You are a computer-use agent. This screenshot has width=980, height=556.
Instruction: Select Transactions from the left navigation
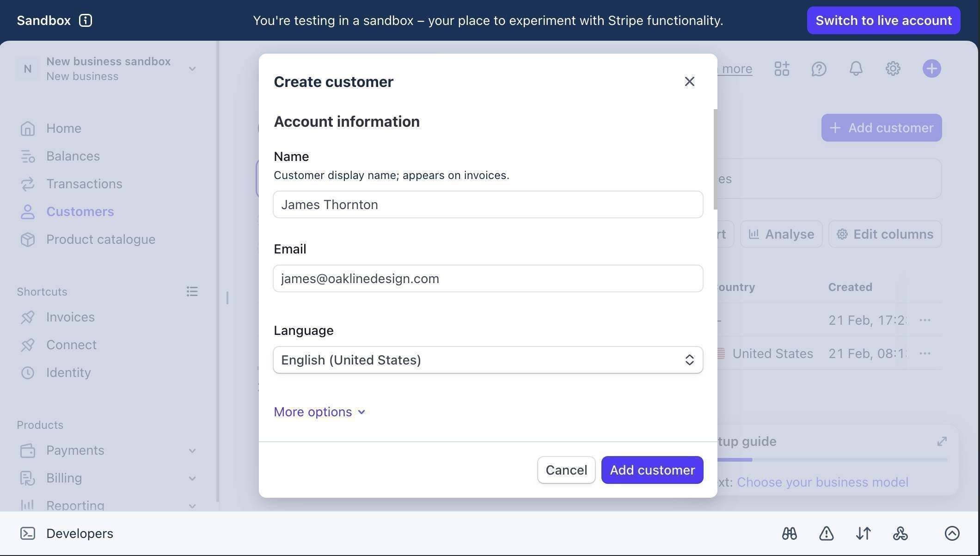(84, 184)
